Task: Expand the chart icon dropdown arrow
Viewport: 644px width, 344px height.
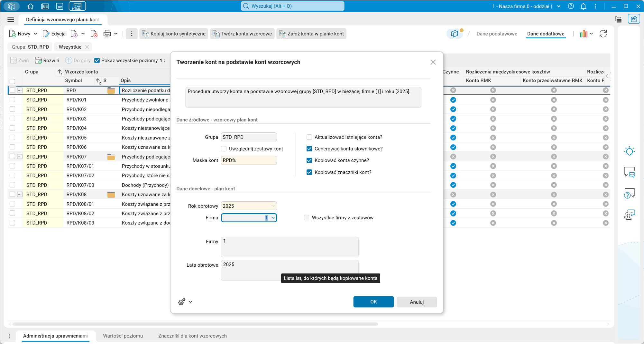Action: (591, 34)
